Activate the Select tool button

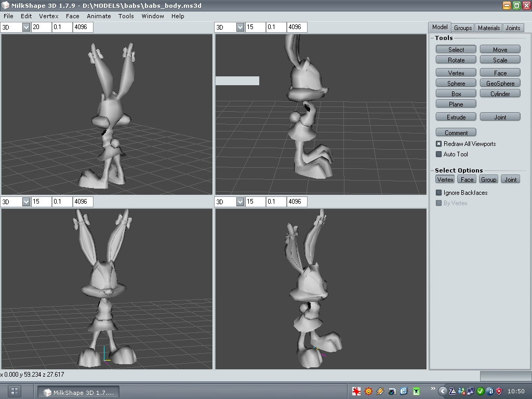(456, 49)
